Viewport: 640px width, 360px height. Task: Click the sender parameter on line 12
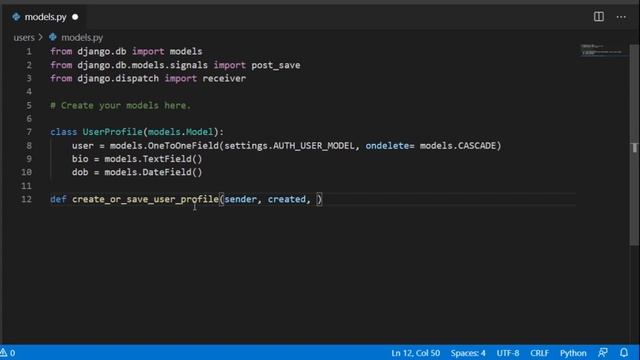click(x=240, y=199)
